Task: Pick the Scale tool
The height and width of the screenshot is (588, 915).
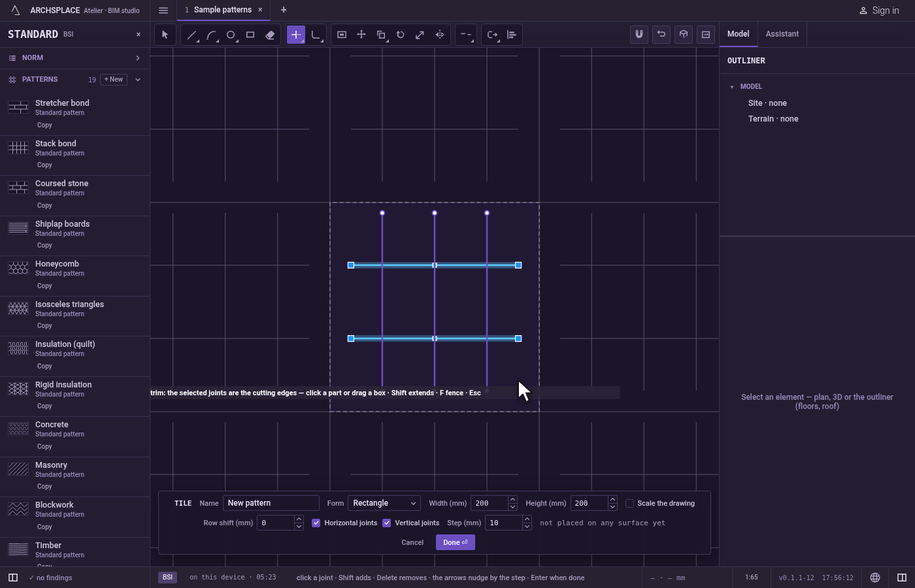Action: click(x=420, y=35)
